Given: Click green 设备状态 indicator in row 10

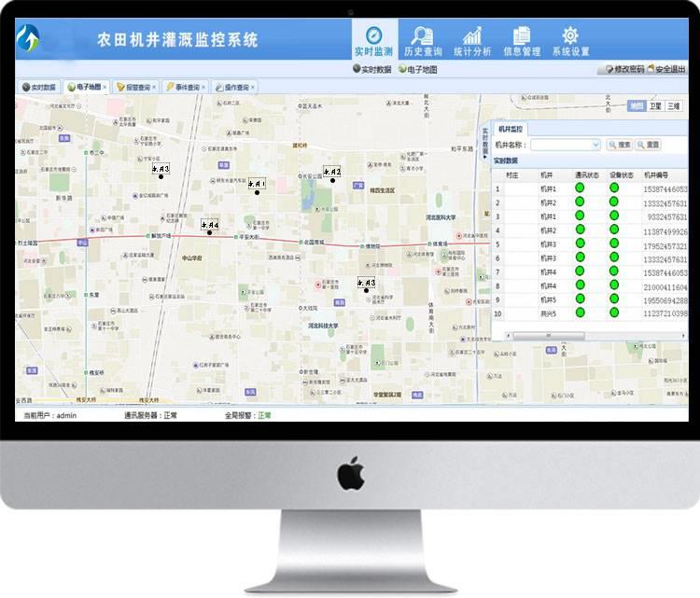Looking at the screenshot, I should click(614, 313).
